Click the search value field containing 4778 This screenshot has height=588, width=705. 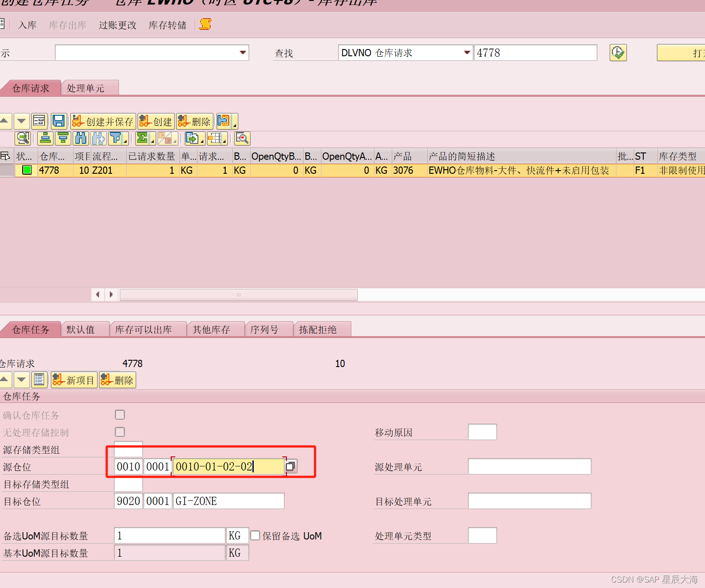click(536, 53)
